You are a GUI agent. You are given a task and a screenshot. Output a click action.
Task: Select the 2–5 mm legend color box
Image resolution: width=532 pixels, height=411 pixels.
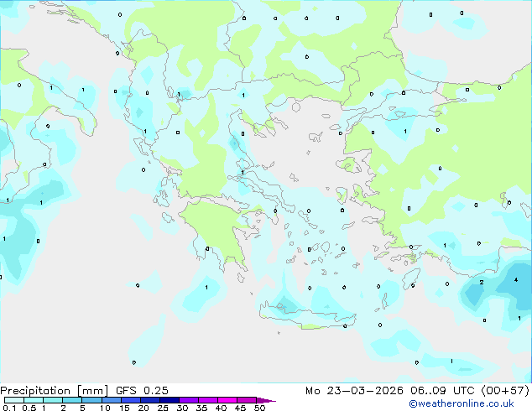(x=72, y=400)
